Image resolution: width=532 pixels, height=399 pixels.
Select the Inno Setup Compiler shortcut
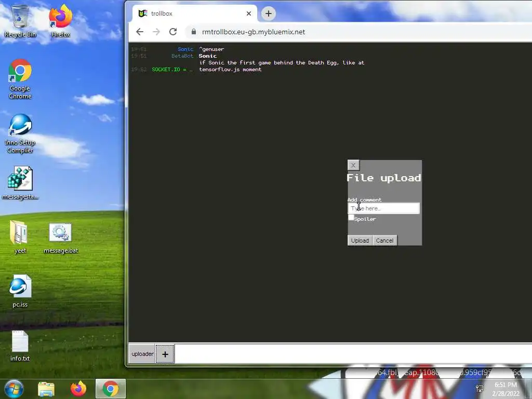pos(20,134)
